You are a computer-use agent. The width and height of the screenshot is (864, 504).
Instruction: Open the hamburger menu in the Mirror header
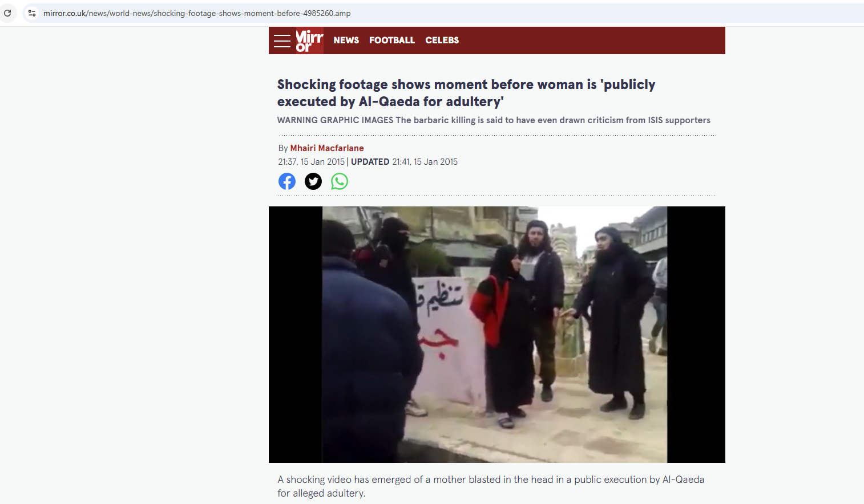(x=282, y=40)
